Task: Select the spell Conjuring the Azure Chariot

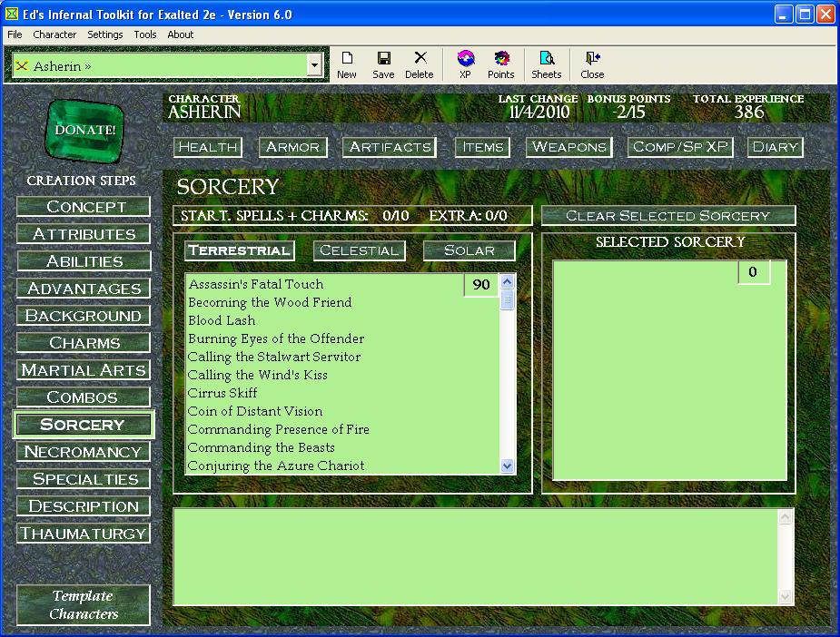Action: [276, 466]
